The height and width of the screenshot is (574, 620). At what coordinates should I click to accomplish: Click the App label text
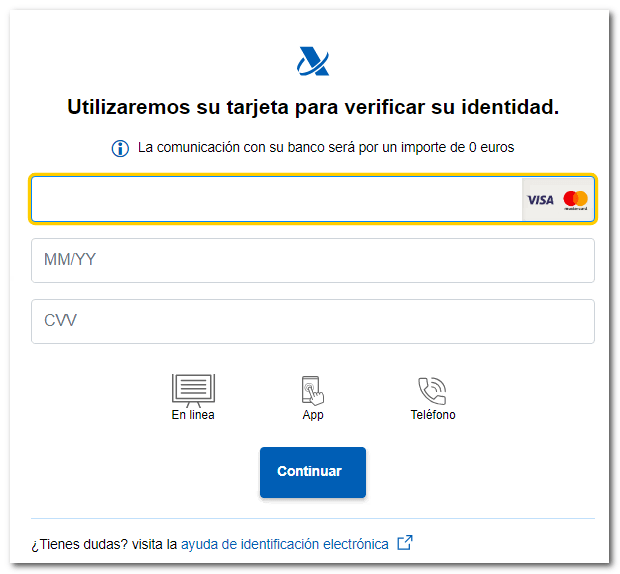click(313, 415)
